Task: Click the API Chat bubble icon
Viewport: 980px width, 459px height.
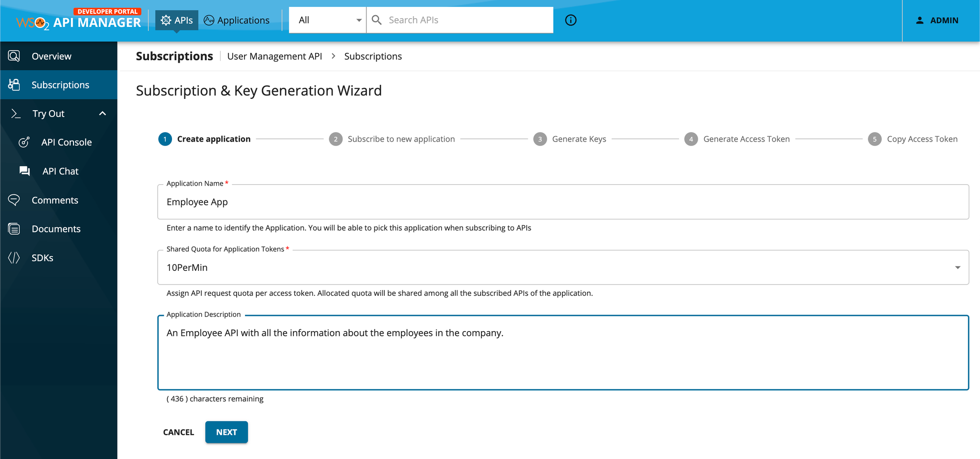Action: (24, 171)
